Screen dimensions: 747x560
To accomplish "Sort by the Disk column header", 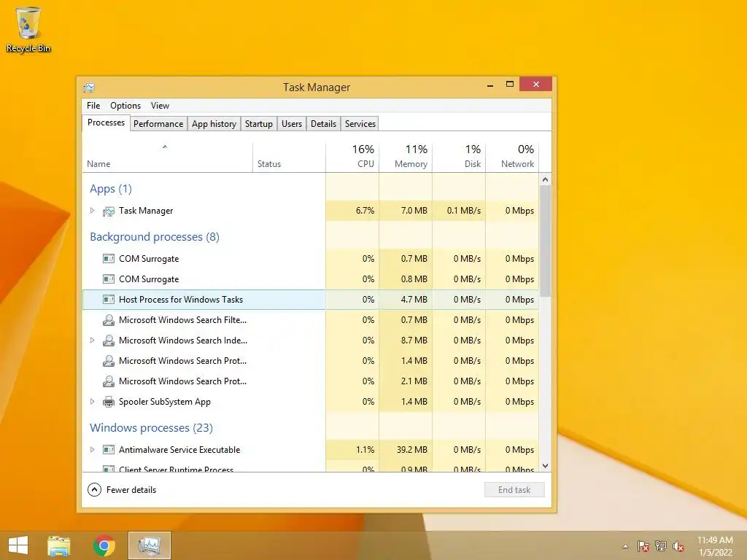I will click(x=459, y=157).
